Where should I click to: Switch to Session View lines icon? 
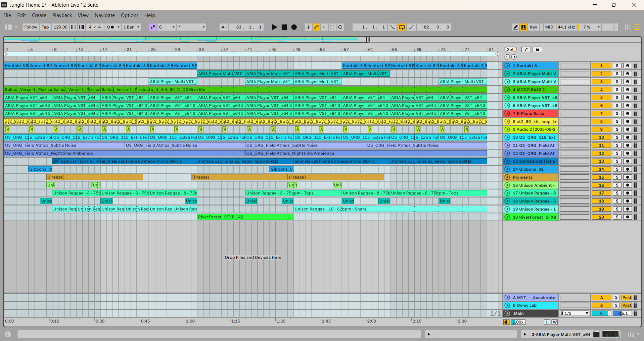click(627, 27)
